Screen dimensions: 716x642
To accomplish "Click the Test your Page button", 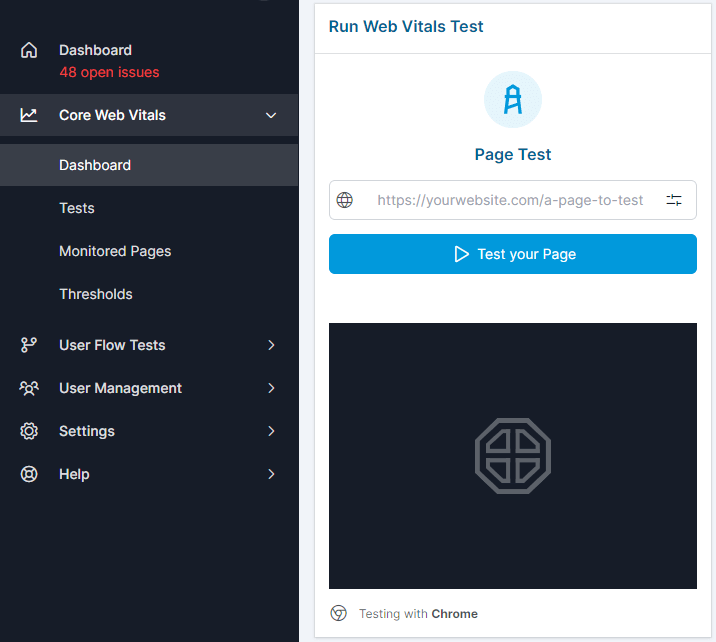I will pyautogui.click(x=513, y=254).
